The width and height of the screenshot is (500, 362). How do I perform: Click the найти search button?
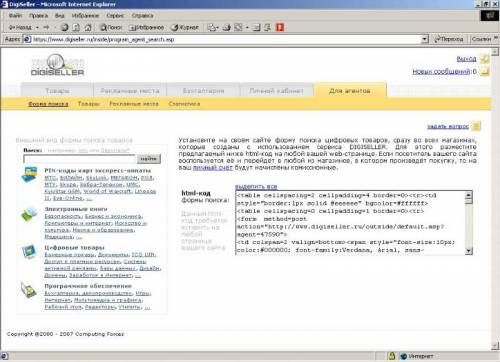tap(148, 159)
